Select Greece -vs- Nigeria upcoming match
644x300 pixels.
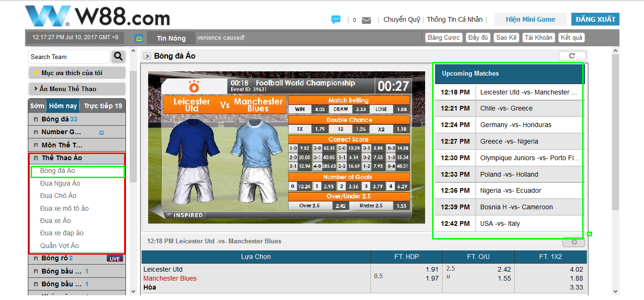point(509,141)
